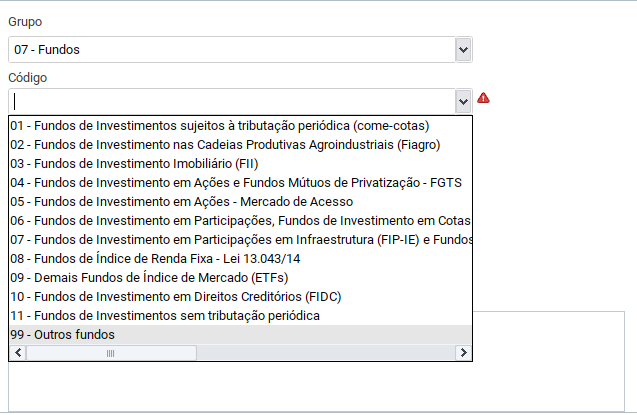Click the Grupo field showing 07 - Fundos

tap(230, 49)
